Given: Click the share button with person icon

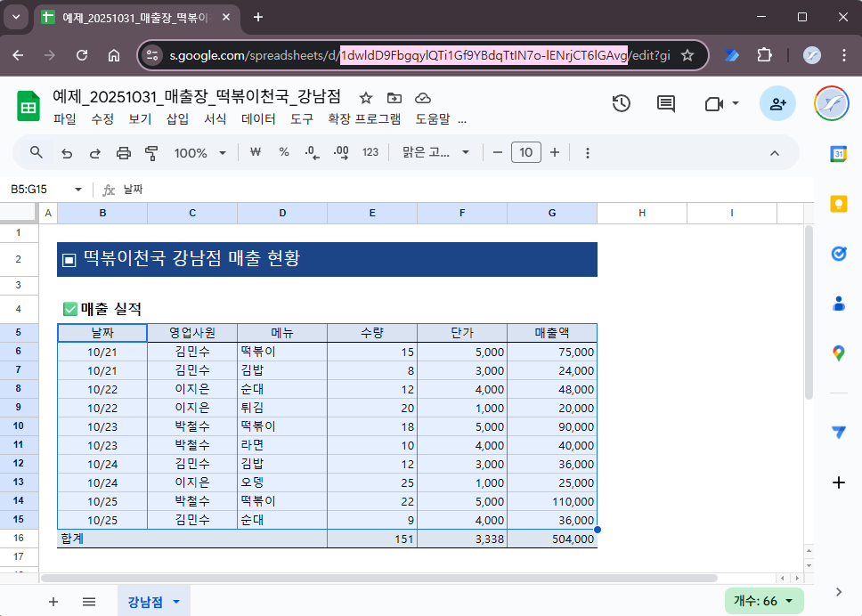Looking at the screenshot, I should pos(777,104).
